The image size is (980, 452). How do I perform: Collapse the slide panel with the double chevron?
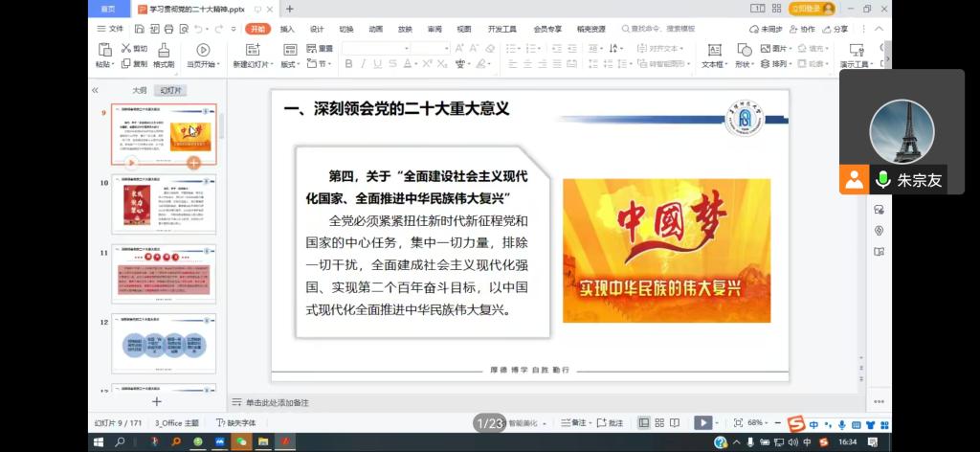[95, 90]
